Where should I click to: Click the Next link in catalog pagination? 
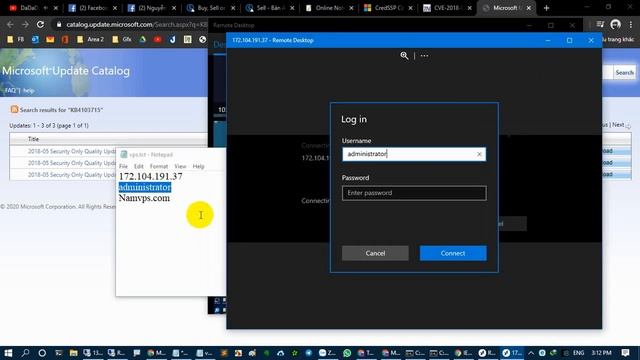click(x=618, y=124)
